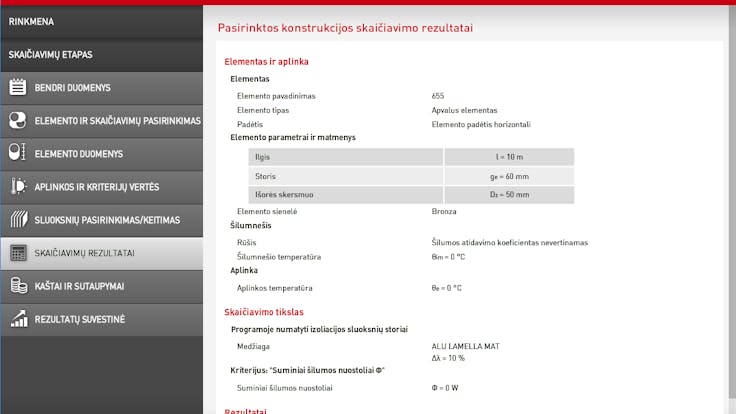
Task: Click the bar chart summary icon
Action: click(18, 319)
